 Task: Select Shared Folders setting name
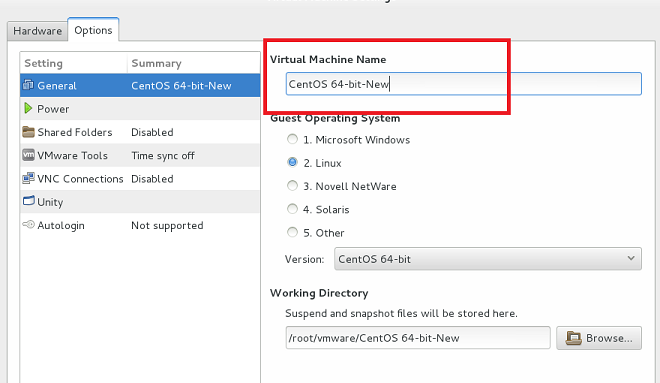point(75,132)
